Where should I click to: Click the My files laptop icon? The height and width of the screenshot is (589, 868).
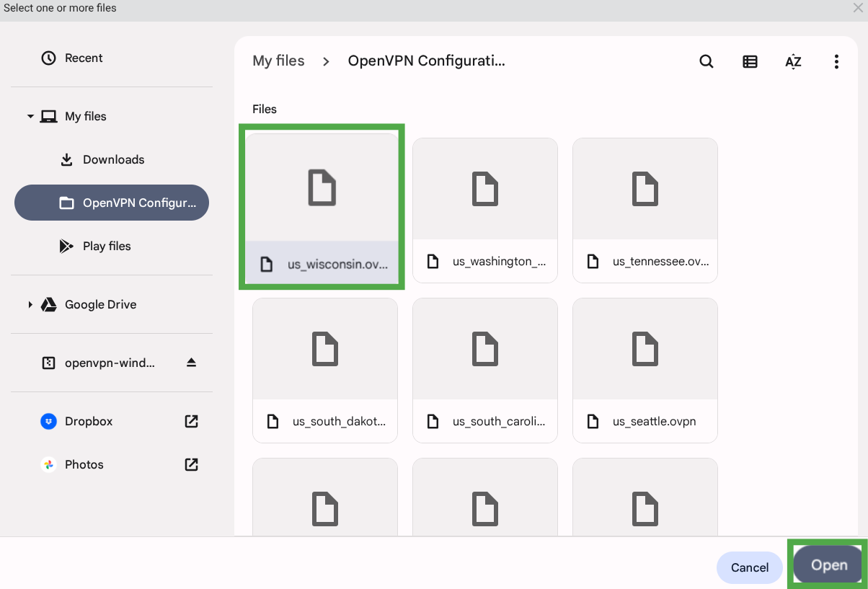pos(48,116)
